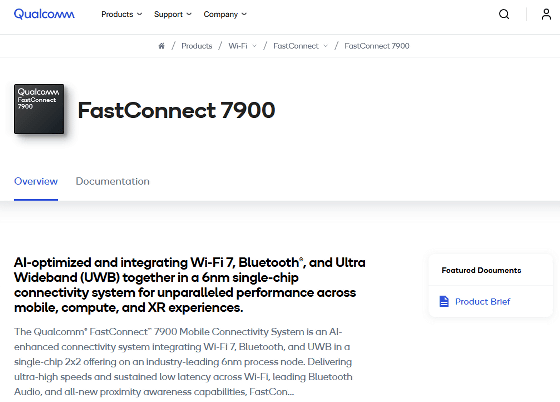This screenshot has width=560, height=402.
Task: Open the FastConnect breadcrumb chevron
Action: tap(325, 46)
